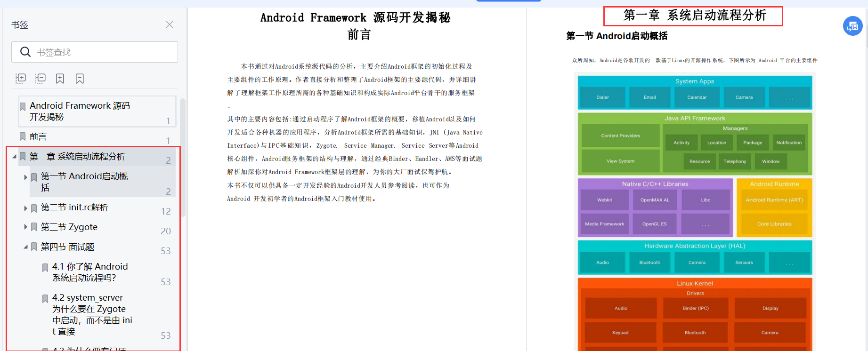Click the Media Framework box

pyautogui.click(x=604, y=224)
